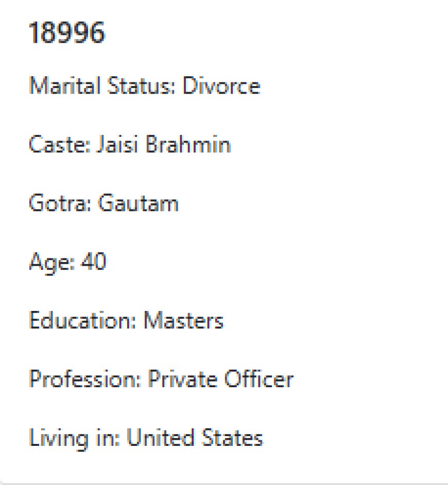Screen dimensions: 448x485
Task: Open profile number 18996 heading
Action: (67, 32)
